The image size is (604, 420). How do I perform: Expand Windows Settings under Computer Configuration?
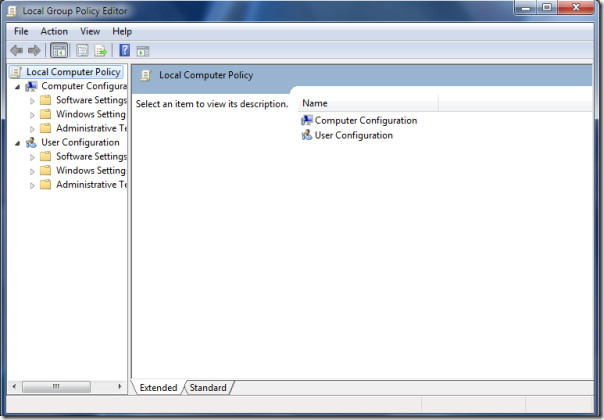32,115
